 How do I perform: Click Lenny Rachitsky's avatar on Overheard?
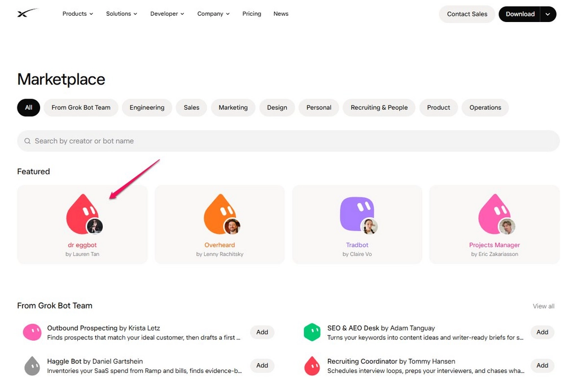click(232, 226)
